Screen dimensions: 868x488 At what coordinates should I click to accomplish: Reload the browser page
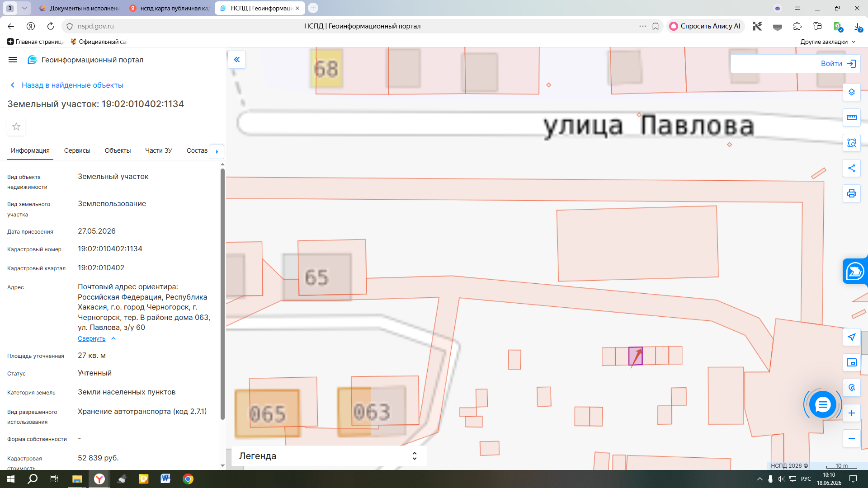point(51,26)
